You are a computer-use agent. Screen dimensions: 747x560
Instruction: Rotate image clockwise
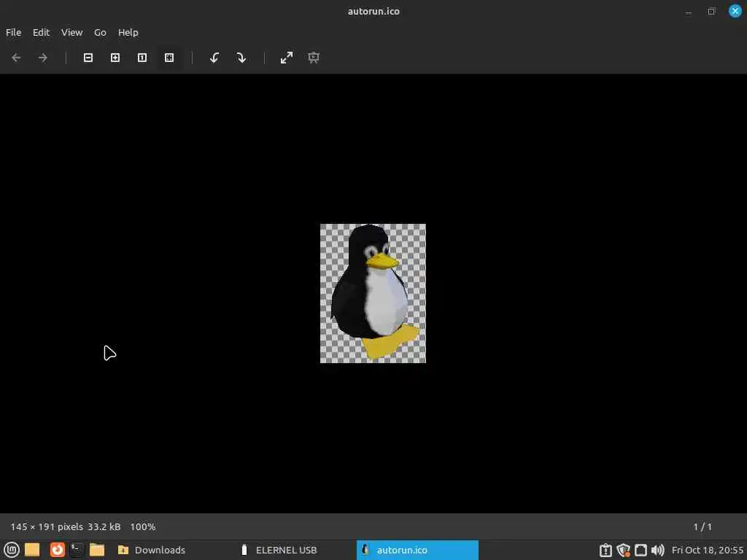click(241, 58)
